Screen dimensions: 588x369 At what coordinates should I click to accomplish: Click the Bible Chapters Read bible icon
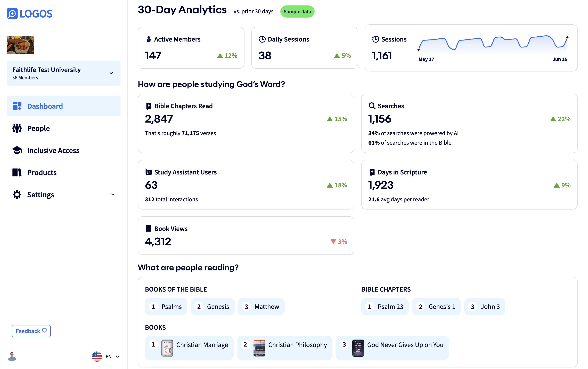(149, 106)
